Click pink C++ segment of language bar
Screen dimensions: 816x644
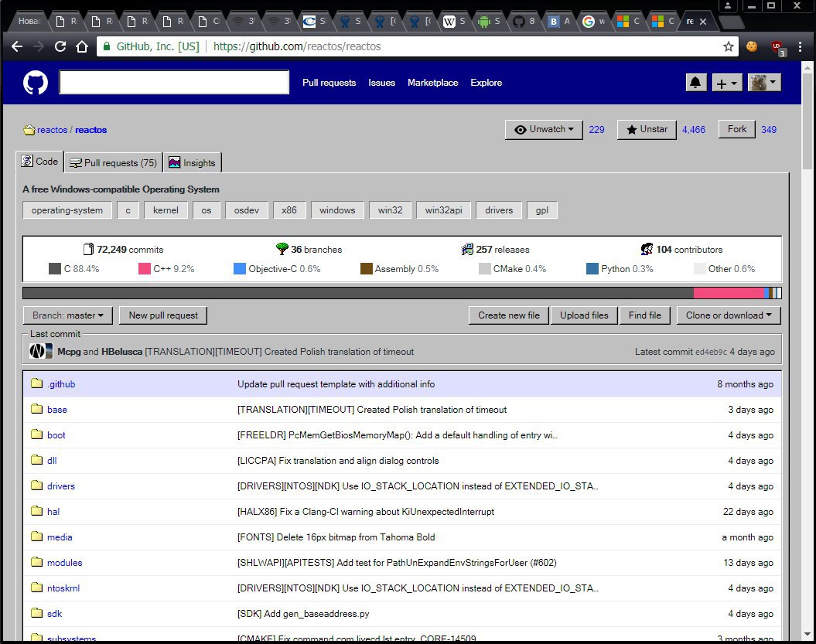tap(729, 293)
